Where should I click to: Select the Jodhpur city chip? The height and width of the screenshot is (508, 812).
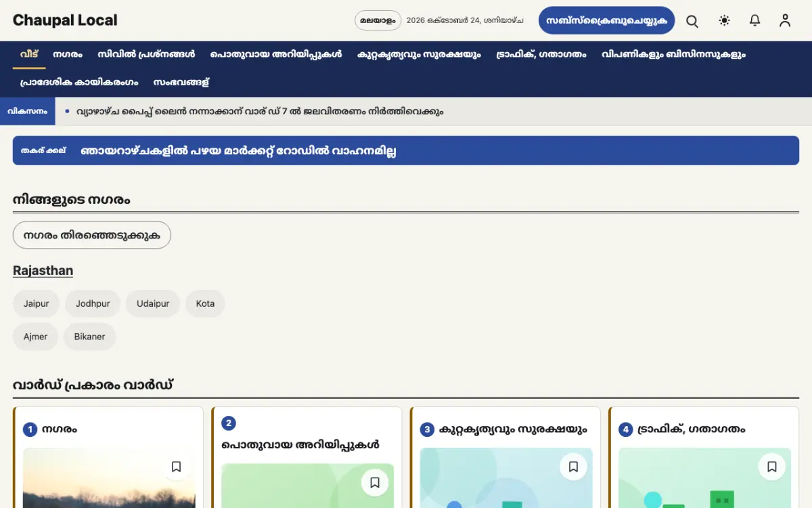click(93, 303)
